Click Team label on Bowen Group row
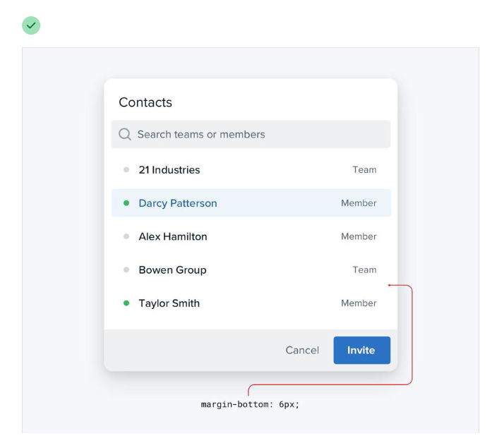 (x=364, y=269)
